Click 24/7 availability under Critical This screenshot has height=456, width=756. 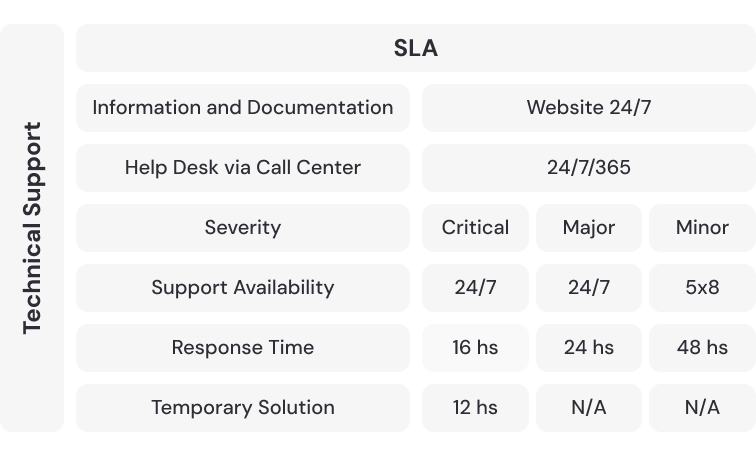(x=475, y=287)
